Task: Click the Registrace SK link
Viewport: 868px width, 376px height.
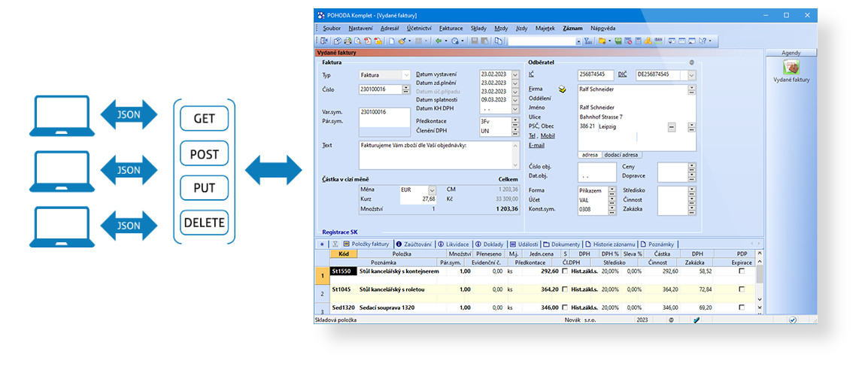Action: coord(340,232)
